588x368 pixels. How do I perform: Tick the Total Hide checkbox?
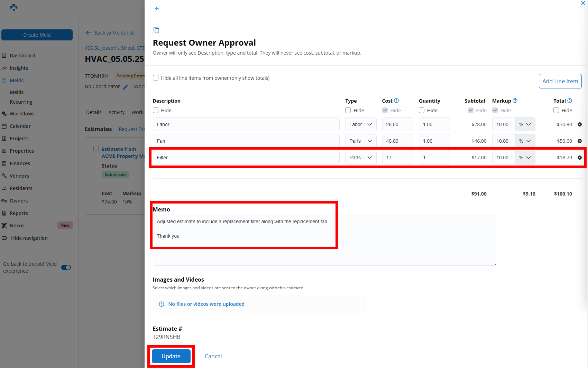556,111
